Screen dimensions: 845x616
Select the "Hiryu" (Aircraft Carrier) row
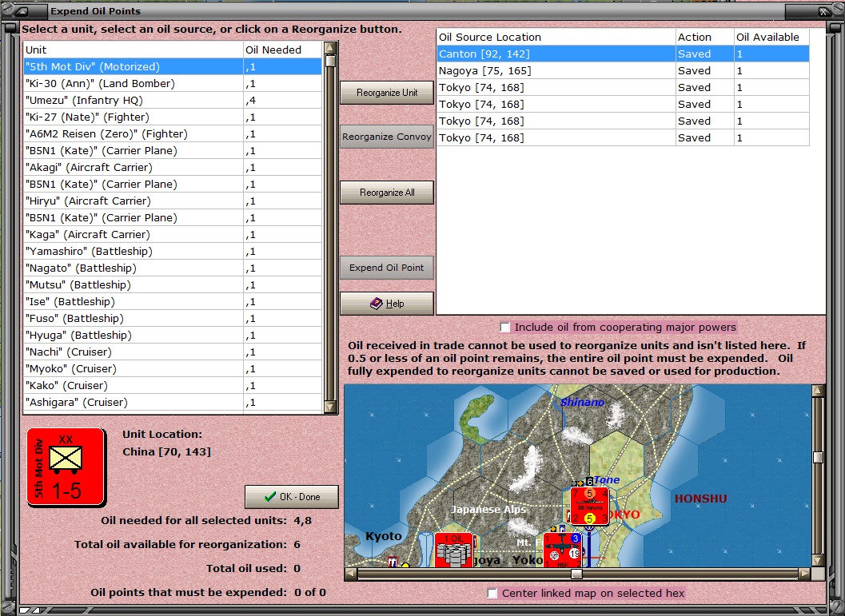point(173,201)
